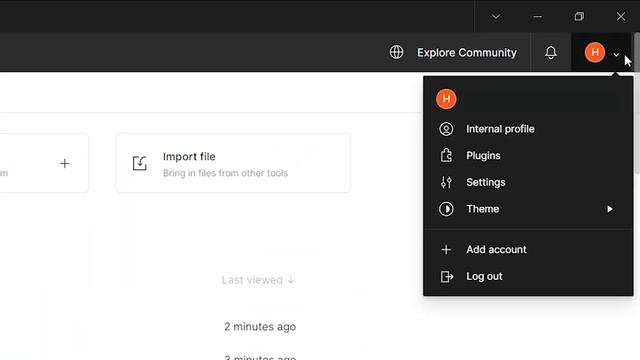Screen dimensions: 640x360
Task: Click the vertical scrollbar thumb
Action: [637, 103]
